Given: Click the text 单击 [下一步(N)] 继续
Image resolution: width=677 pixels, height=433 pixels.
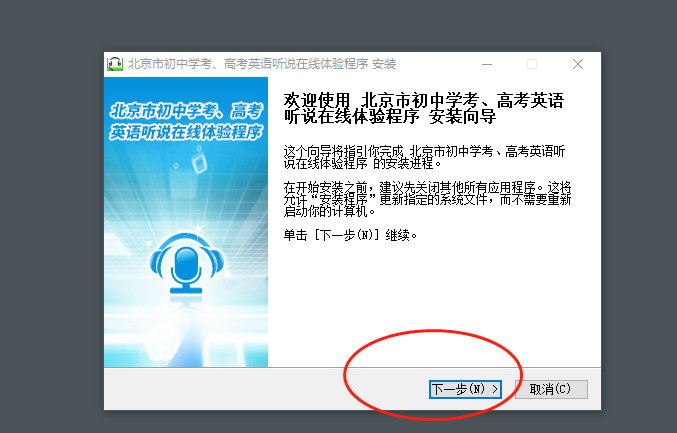Looking at the screenshot, I should pos(351,235).
